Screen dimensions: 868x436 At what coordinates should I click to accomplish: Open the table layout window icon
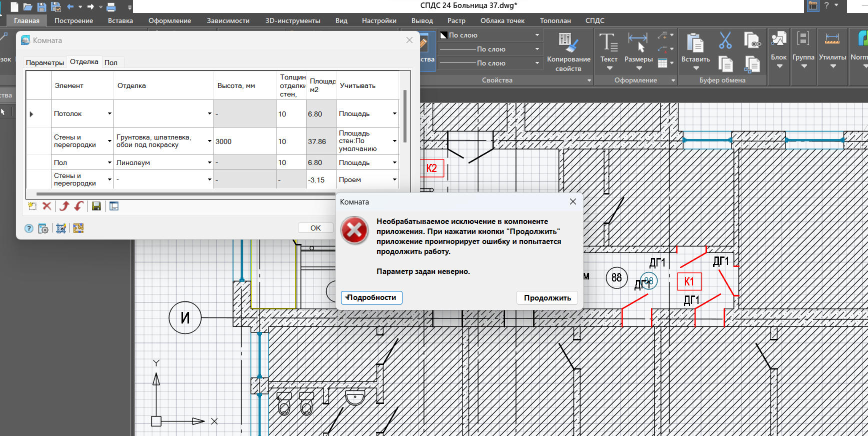point(114,206)
